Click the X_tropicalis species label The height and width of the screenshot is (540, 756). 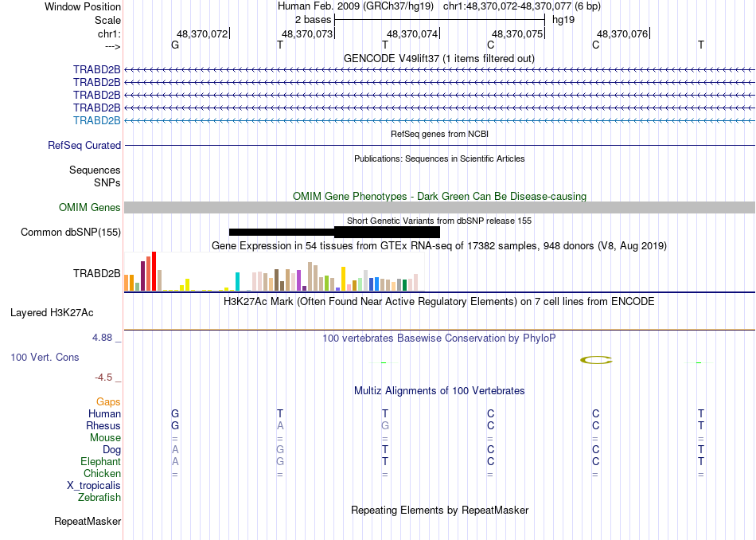[x=94, y=486]
